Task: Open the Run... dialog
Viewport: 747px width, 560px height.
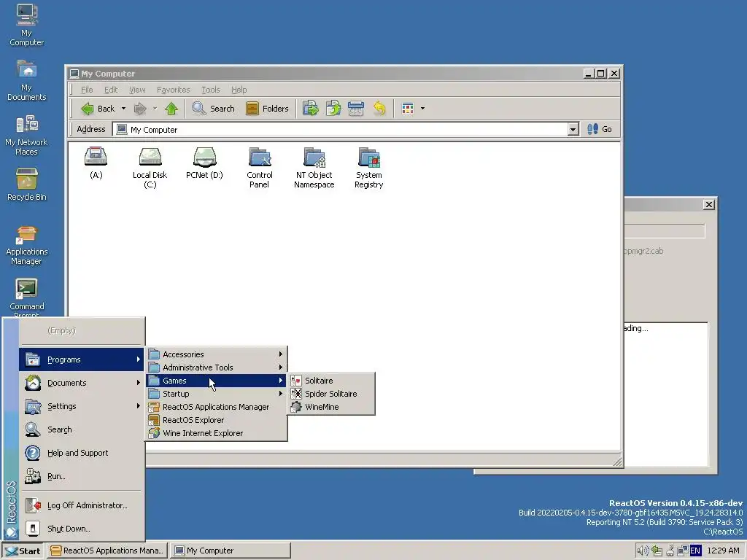Action: pyautogui.click(x=82, y=476)
